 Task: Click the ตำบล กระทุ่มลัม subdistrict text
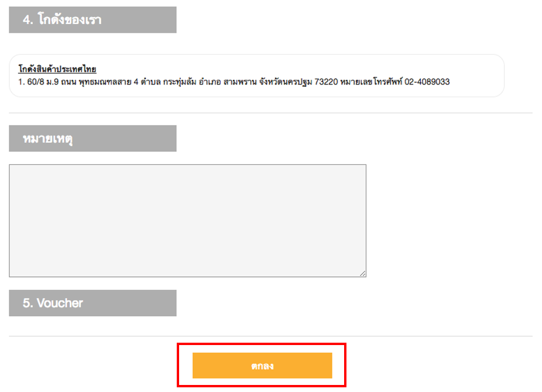tap(169, 82)
